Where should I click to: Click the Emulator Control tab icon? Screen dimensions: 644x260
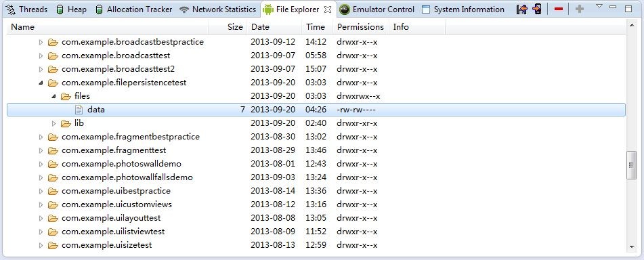(x=345, y=9)
